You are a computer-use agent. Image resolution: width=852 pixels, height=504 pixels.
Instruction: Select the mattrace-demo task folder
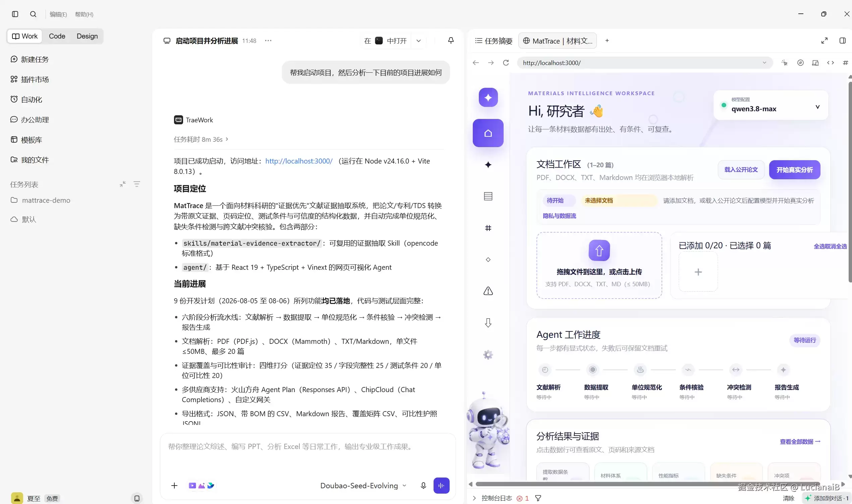tap(41, 200)
